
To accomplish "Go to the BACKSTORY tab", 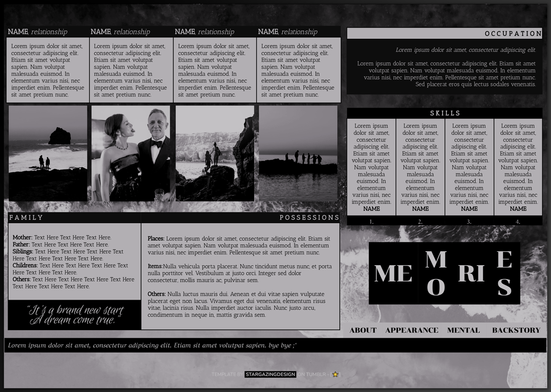I will pyautogui.click(x=516, y=330).
